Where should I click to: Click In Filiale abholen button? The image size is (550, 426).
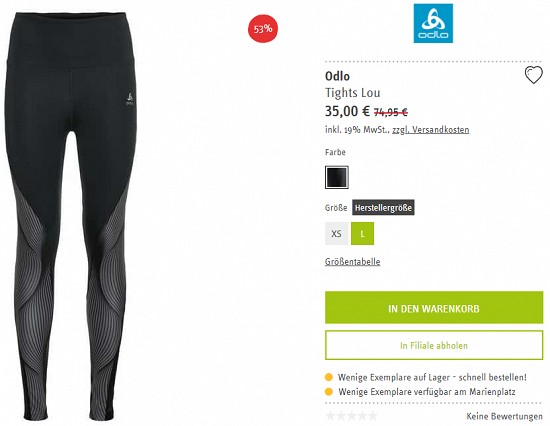click(434, 345)
